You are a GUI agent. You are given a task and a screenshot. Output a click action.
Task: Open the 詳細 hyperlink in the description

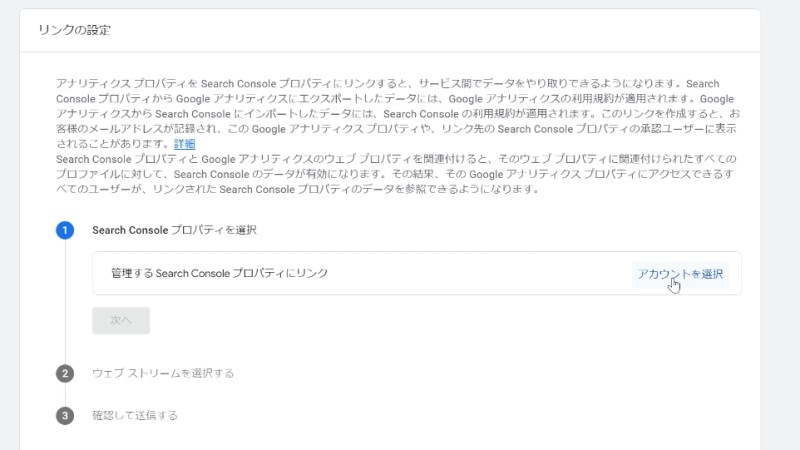[184, 144]
